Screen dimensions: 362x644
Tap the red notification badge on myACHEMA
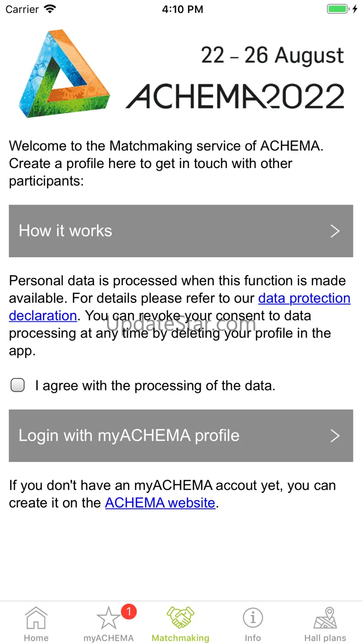click(129, 611)
